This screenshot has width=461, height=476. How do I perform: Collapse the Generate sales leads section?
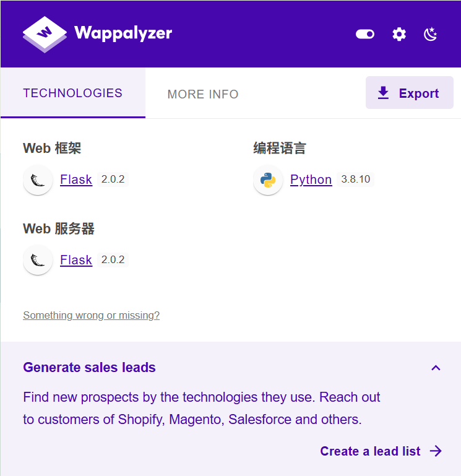click(436, 368)
